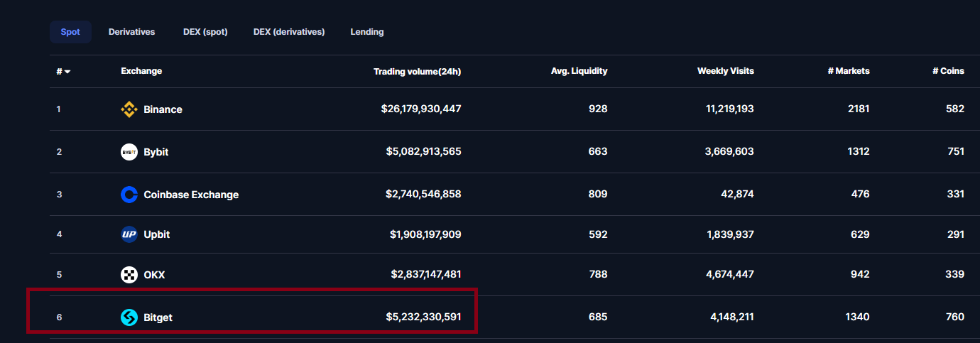
Task: Click rank number 1 in Binance row
Action: tap(59, 109)
